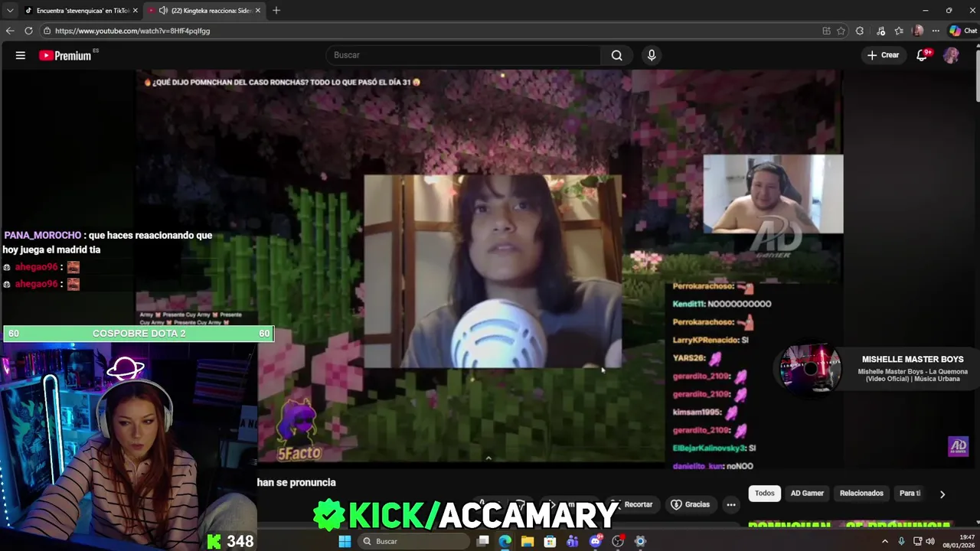Open the YouTube account avatar menu
980x551 pixels.
click(x=951, y=55)
